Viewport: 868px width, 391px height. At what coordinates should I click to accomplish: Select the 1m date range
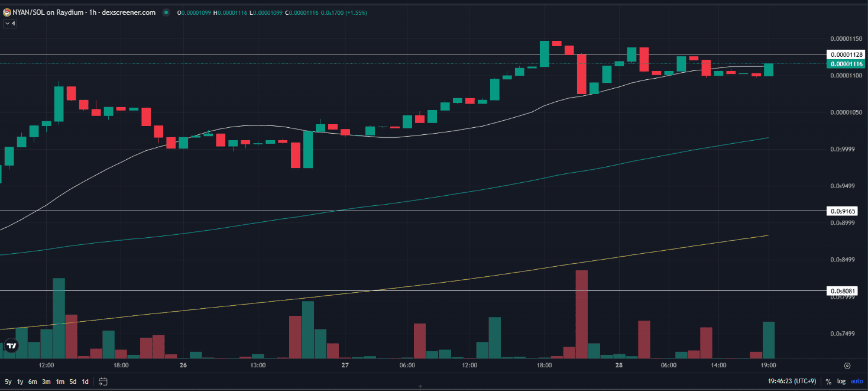point(60,382)
